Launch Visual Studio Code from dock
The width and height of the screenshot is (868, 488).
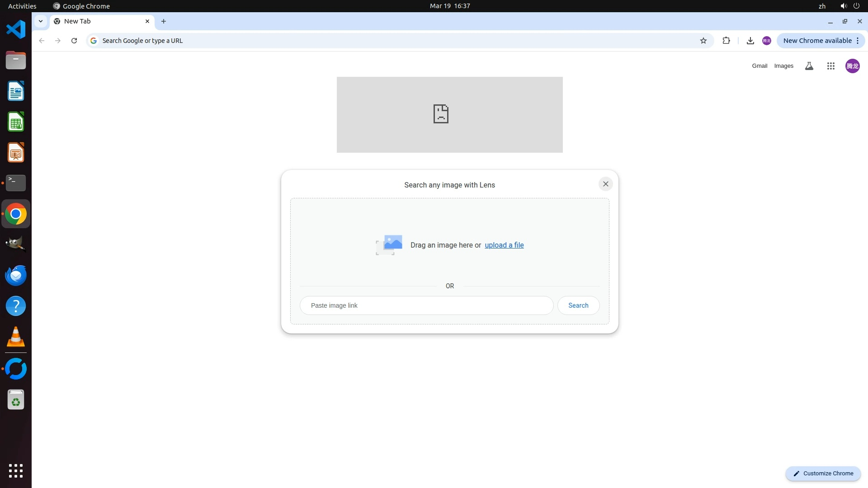point(16,30)
